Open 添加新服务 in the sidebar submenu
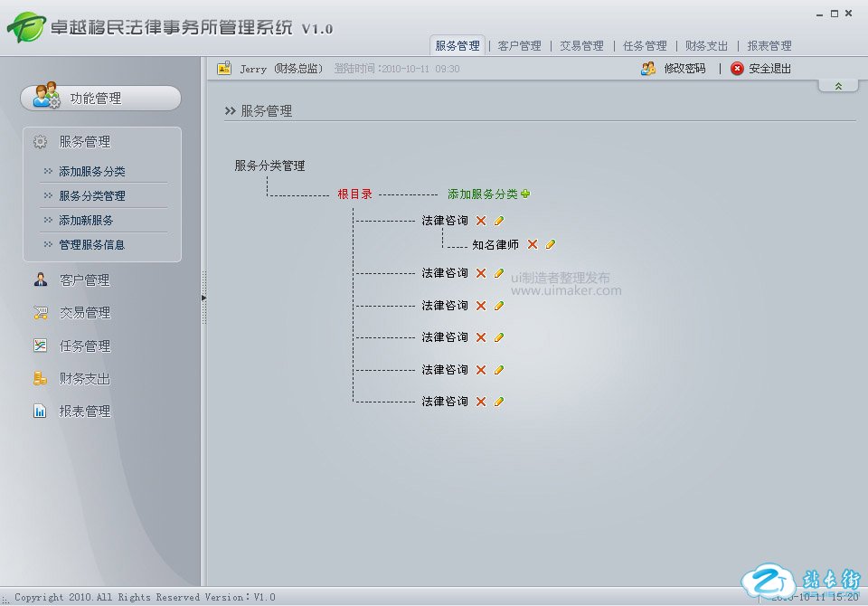 click(x=86, y=221)
